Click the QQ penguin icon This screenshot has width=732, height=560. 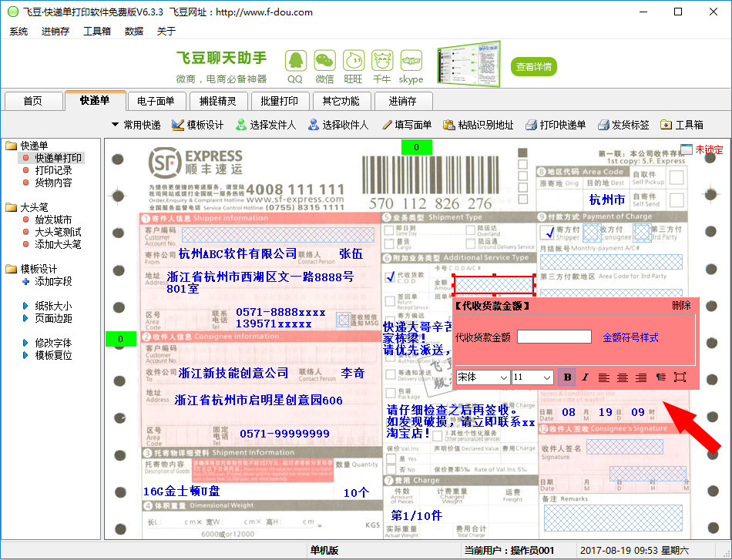(296, 61)
